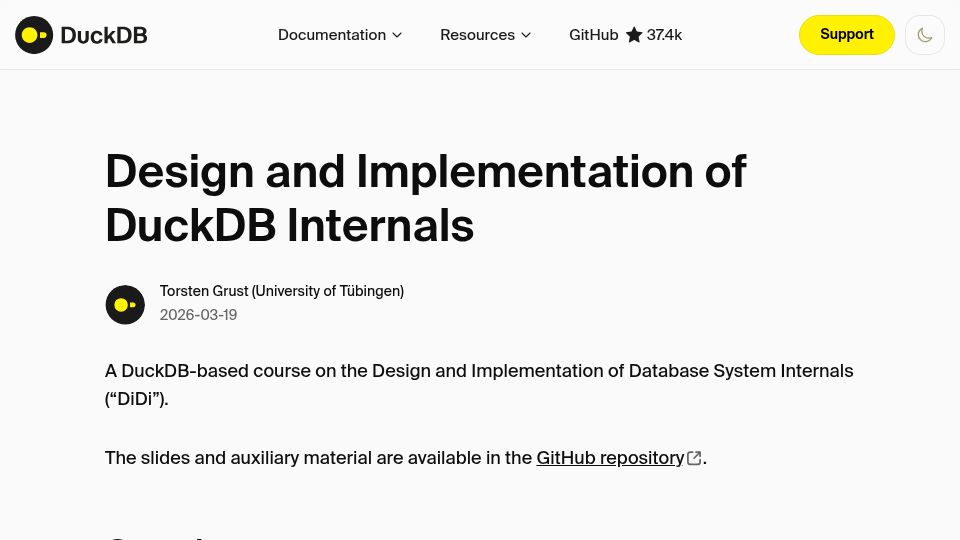The width and height of the screenshot is (960, 540).
Task: Click the author avatar beside Torsten Grust
Action: point(125,304)
